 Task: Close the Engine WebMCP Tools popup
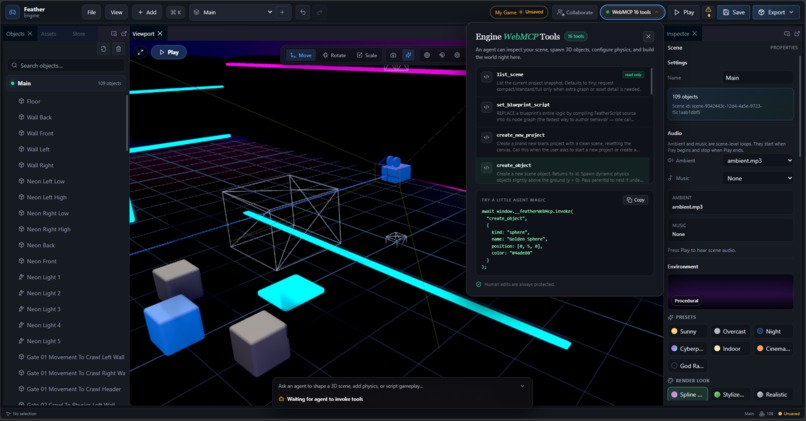pos(648,36)
